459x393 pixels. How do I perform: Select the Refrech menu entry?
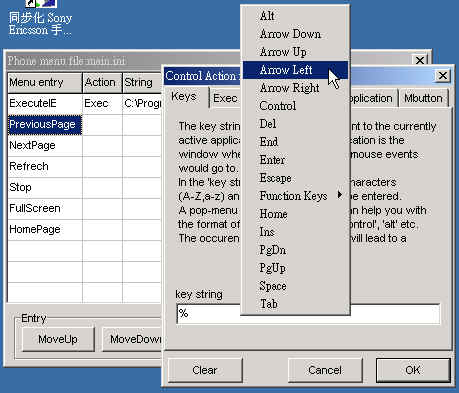(45, 166)
